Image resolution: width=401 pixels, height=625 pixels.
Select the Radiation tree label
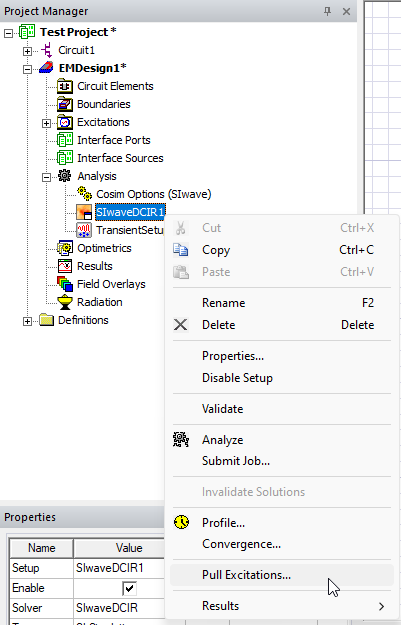[x=100, y=302]
